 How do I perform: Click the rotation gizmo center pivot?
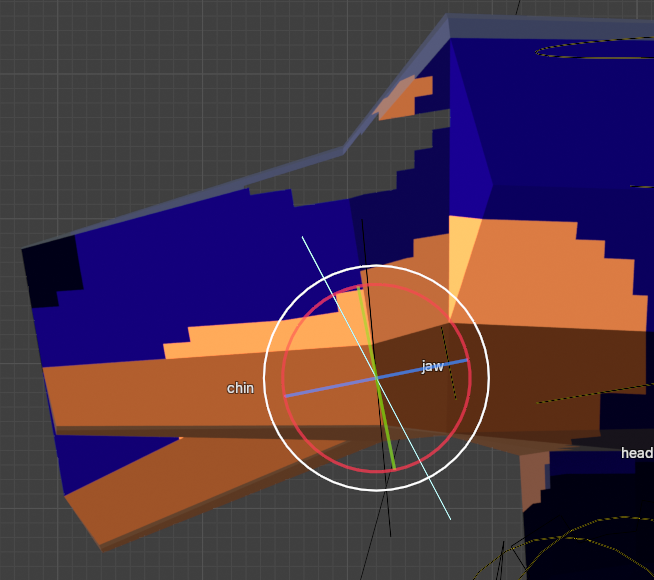(x=376, y=378)
